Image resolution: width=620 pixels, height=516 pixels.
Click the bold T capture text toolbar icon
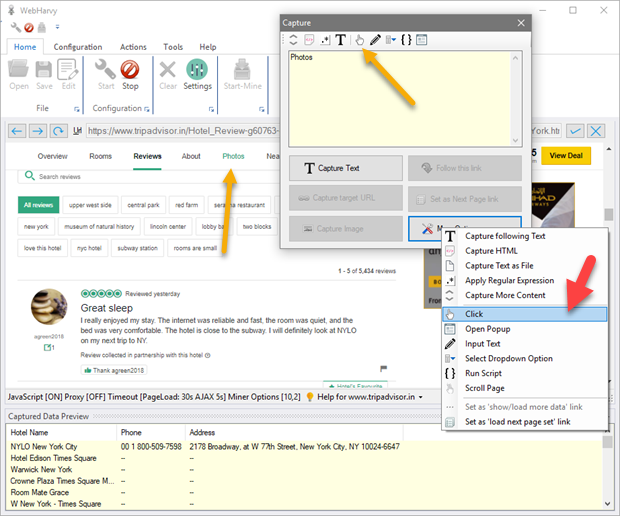click(x=340, y=40)
